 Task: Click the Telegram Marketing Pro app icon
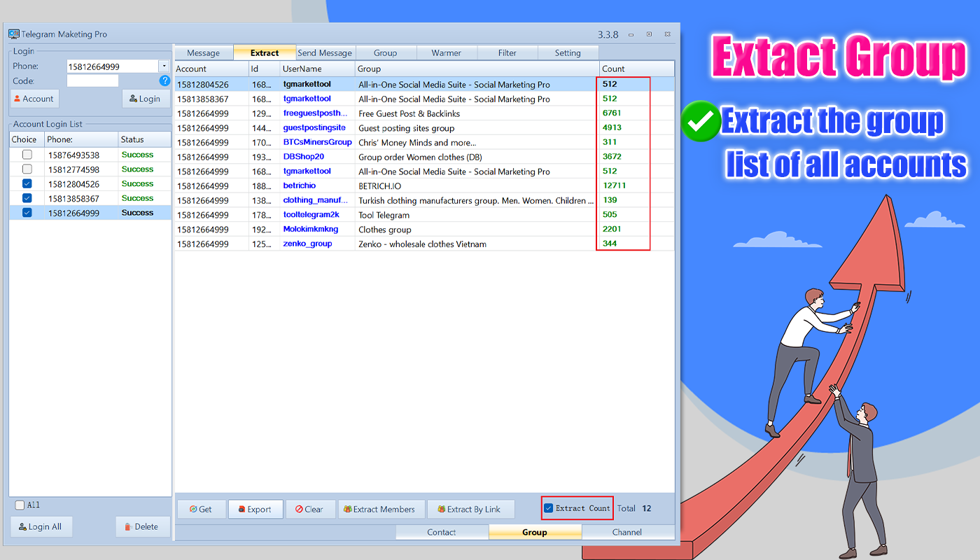14,34
